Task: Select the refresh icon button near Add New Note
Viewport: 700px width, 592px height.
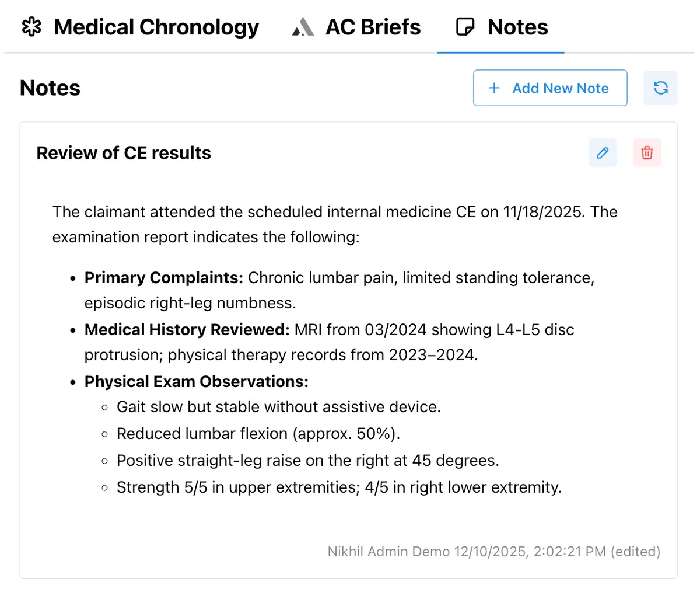Action: (x=660, y=88)
